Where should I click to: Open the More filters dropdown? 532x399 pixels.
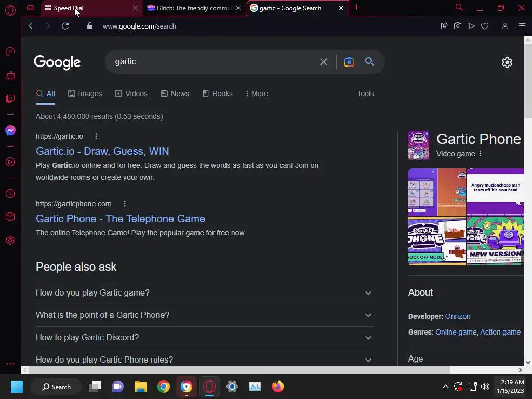pyautogui.click(x=257, y=94)
